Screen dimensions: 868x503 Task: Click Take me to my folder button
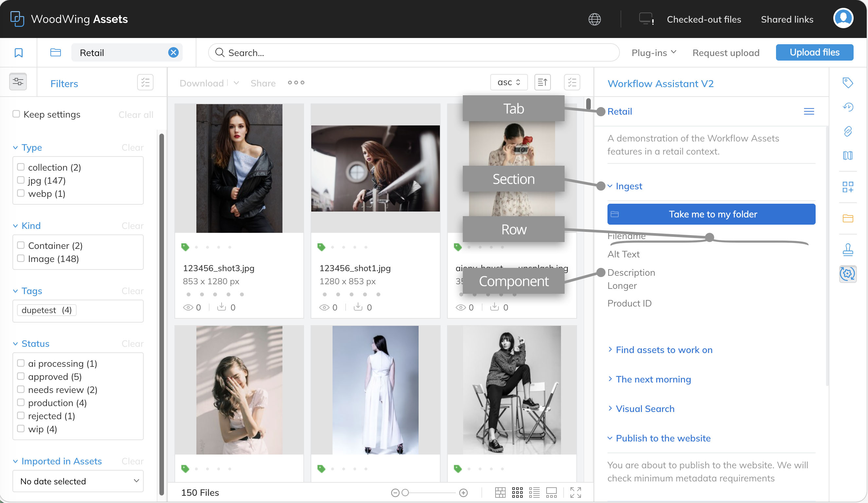pyautogui.click(x=711, y=214)
